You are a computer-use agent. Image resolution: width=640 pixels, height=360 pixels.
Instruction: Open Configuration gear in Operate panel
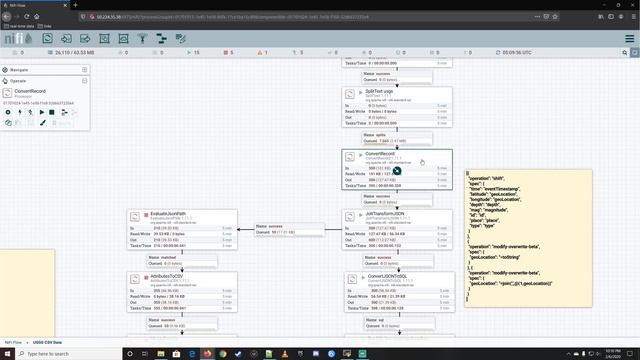click(x=8, y=112)
